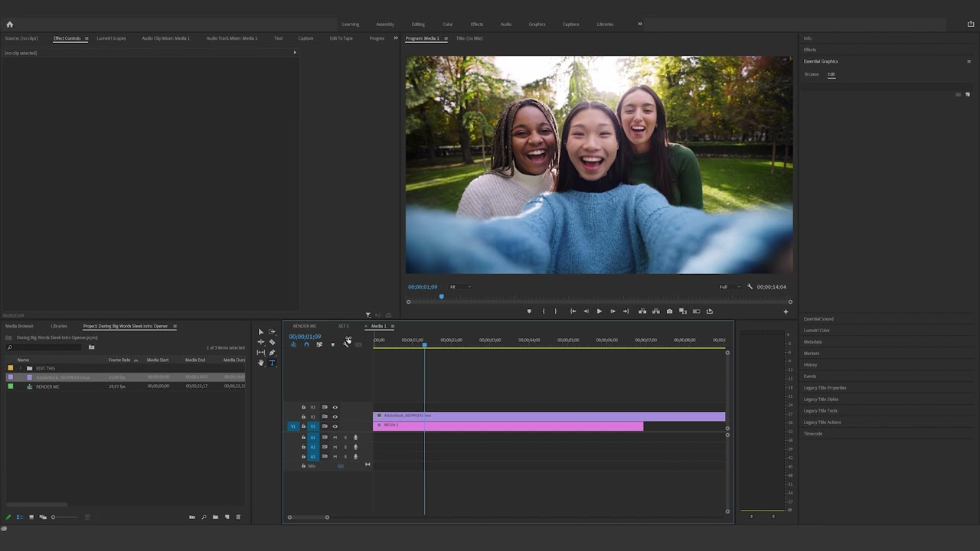Switch to the Editing workspace
This screenshot has width=980, height=551.
click(418, 24)
